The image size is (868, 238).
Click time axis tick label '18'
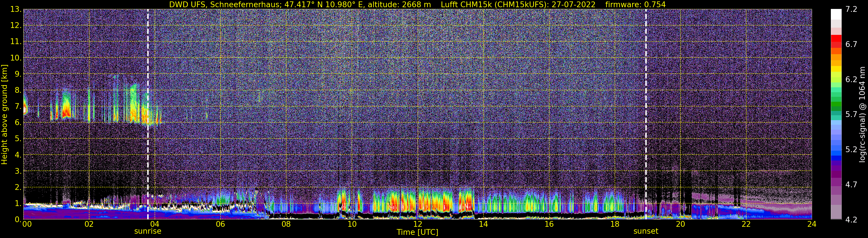(614, 224)
